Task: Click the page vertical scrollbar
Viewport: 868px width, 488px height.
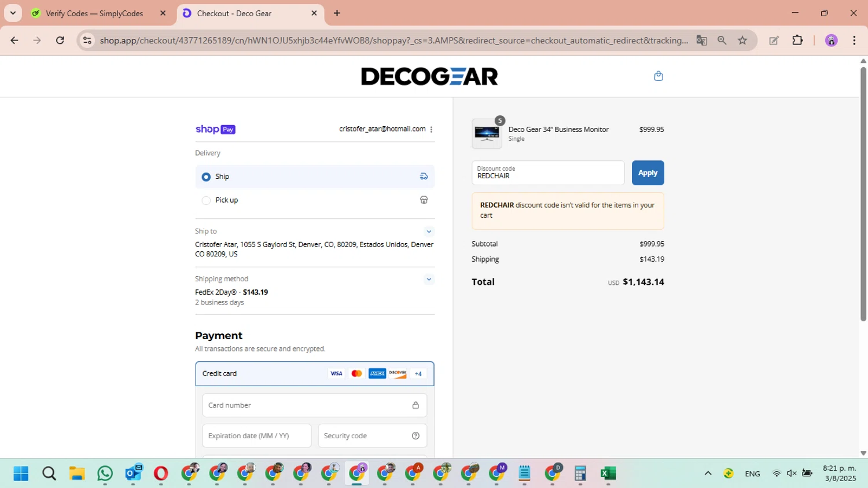Action: [863, 194]
